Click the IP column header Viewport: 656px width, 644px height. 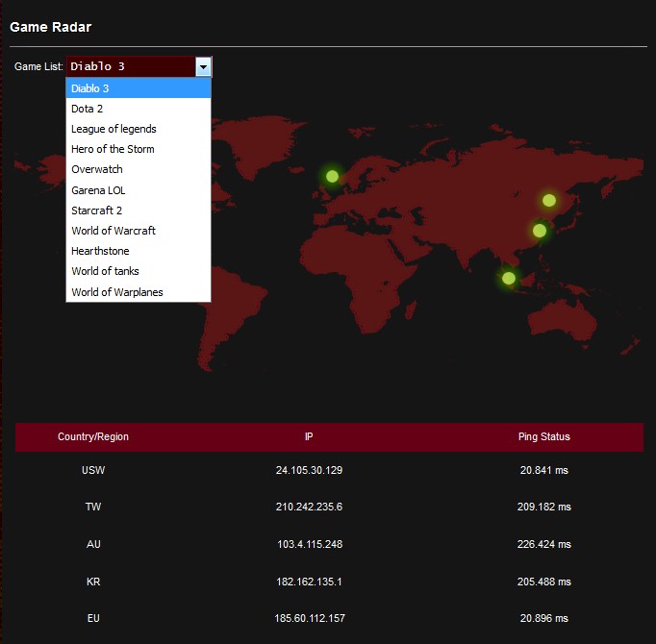pyautogui.click(x=309, y=436)
